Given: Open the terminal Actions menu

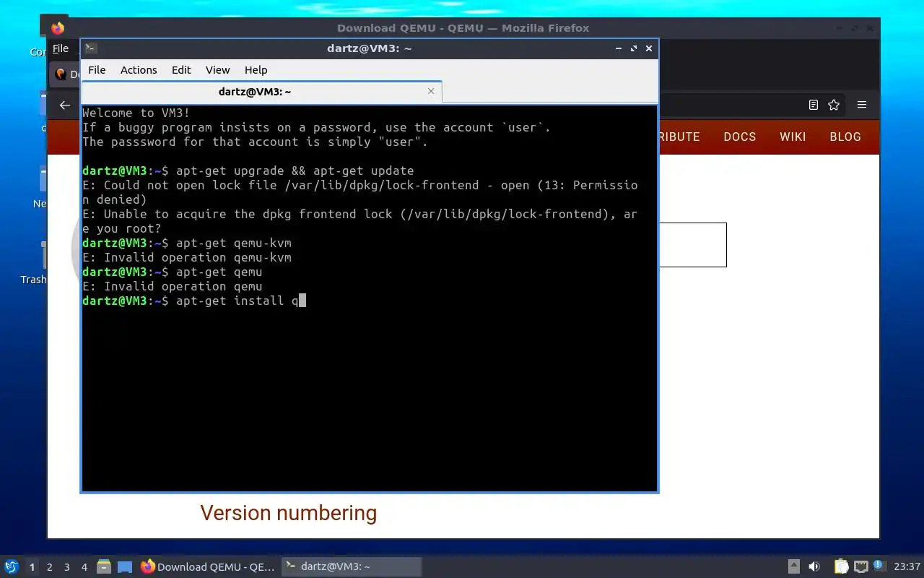Looking at the screenshot, I should click(x=139, y=70).
